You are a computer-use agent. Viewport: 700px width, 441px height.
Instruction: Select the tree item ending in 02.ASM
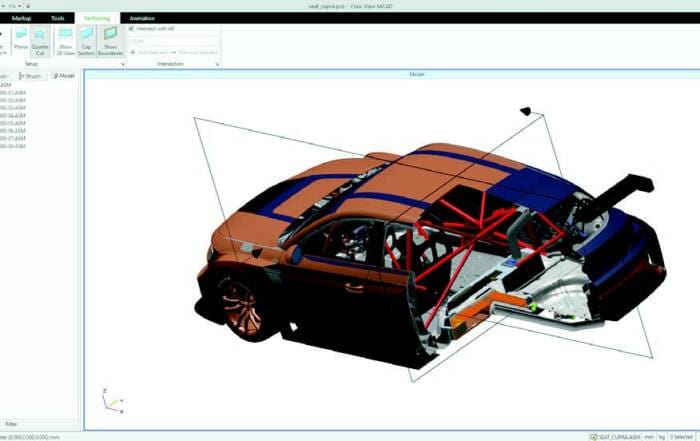pyautogui.click(x=13, y=100)
